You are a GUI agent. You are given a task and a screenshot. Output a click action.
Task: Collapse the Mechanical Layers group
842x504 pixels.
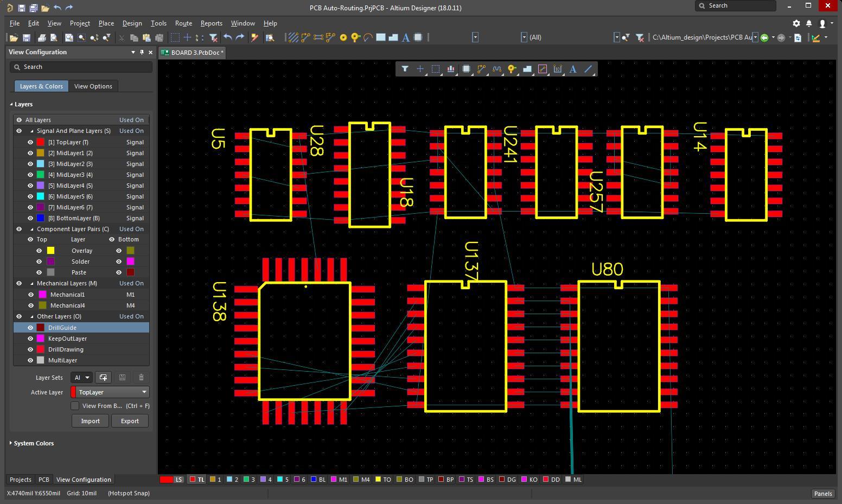click(32, 283)
